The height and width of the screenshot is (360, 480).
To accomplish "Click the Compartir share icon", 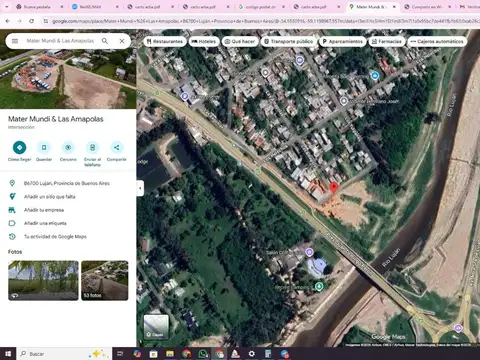I will pos(117,147).
